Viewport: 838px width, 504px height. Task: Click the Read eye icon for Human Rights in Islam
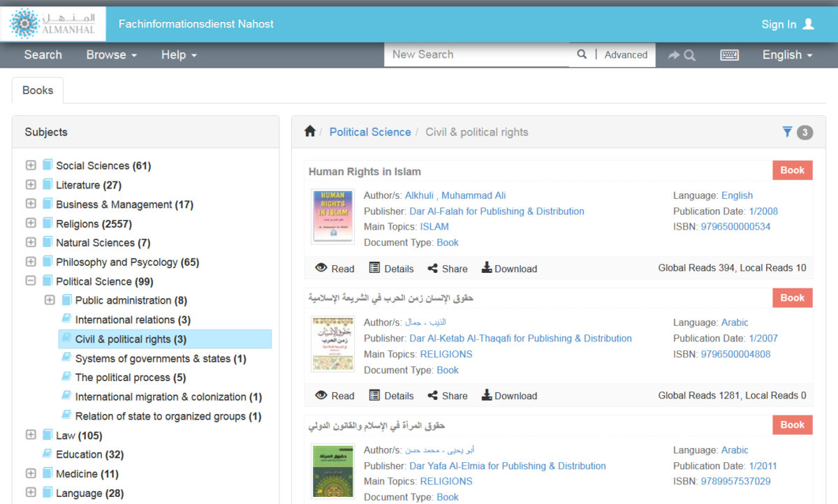(321, 268)
